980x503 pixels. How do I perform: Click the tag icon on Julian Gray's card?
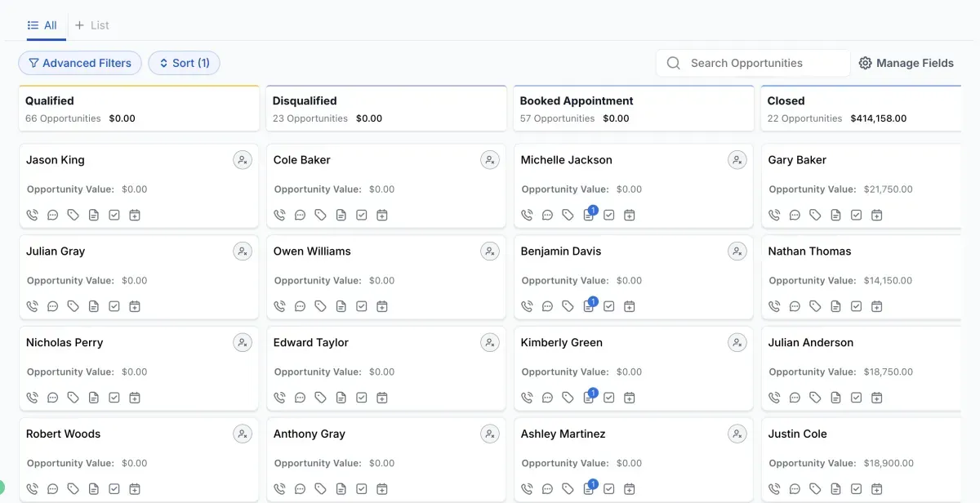[73, 307]
